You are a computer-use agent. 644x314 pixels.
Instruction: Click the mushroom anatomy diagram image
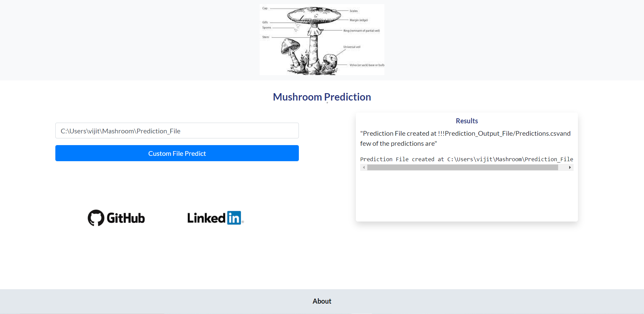pos(322,39)
